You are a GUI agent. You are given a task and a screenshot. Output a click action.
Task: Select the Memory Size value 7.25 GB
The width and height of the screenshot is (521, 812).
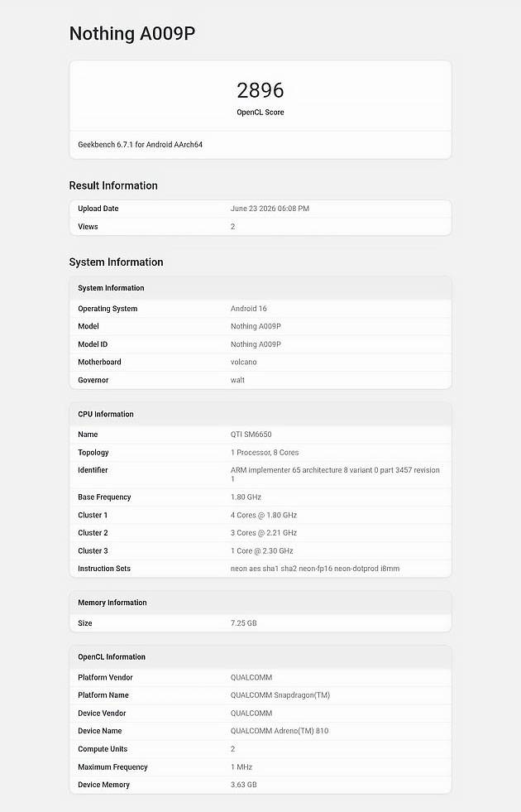click(x=243, y=623)
